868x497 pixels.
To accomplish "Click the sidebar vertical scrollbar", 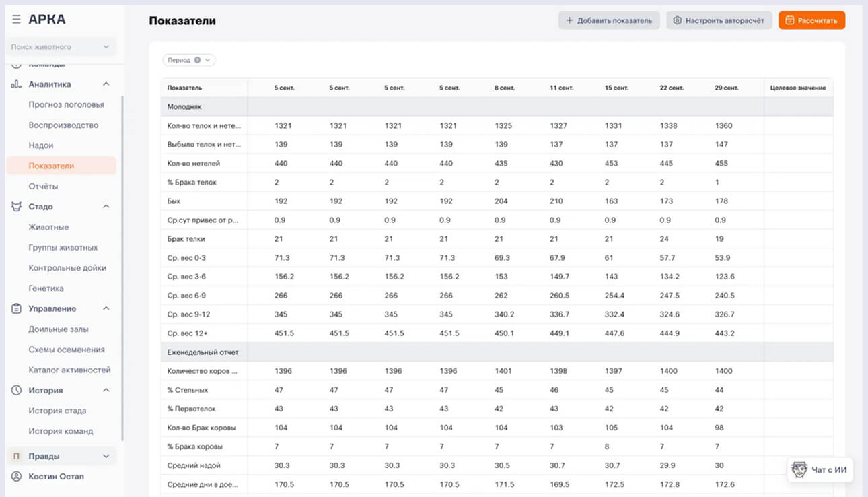I will point(122,268).
